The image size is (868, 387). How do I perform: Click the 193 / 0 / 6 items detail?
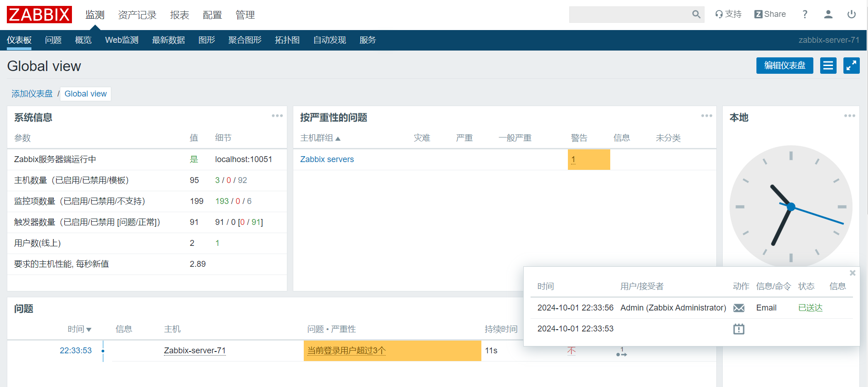pyautogui.click(x=233, y=201)
